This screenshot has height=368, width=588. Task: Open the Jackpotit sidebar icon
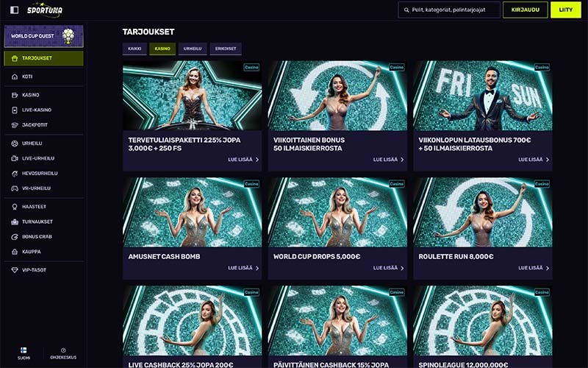tap(15, 124)
